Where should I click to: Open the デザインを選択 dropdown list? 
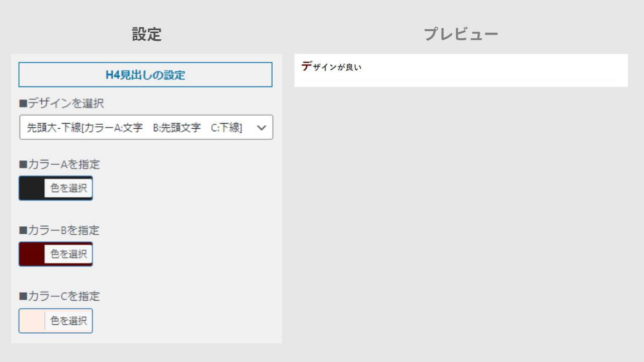[x=146, y=128]
